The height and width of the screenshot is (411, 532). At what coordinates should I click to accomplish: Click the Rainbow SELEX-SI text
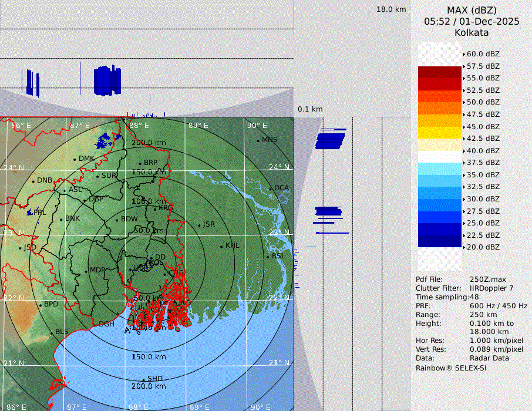point(451,368)
